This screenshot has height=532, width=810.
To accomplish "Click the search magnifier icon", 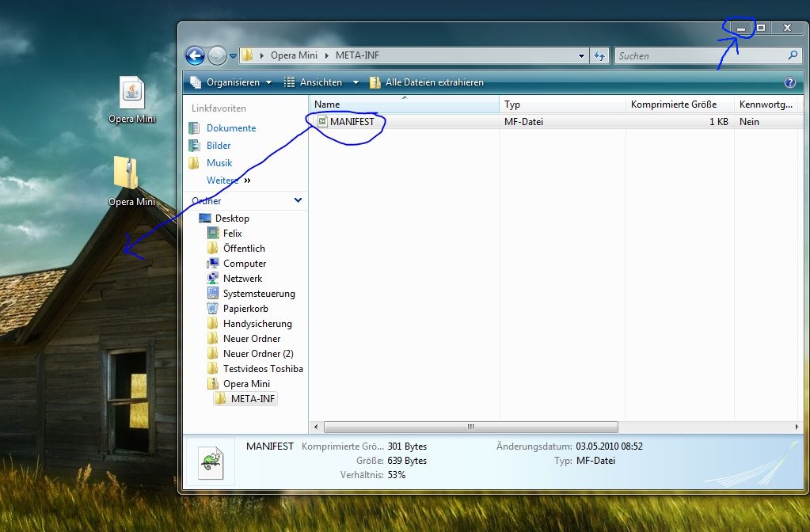I will [x=793, y=55].
